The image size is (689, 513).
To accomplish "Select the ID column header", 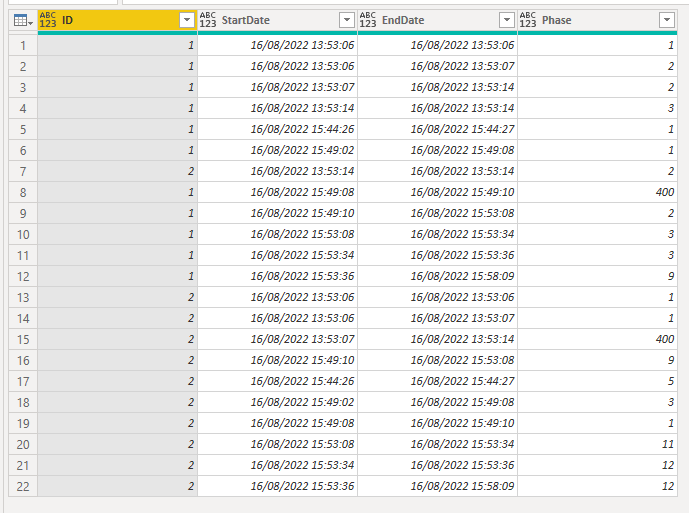I will (117, 20).
